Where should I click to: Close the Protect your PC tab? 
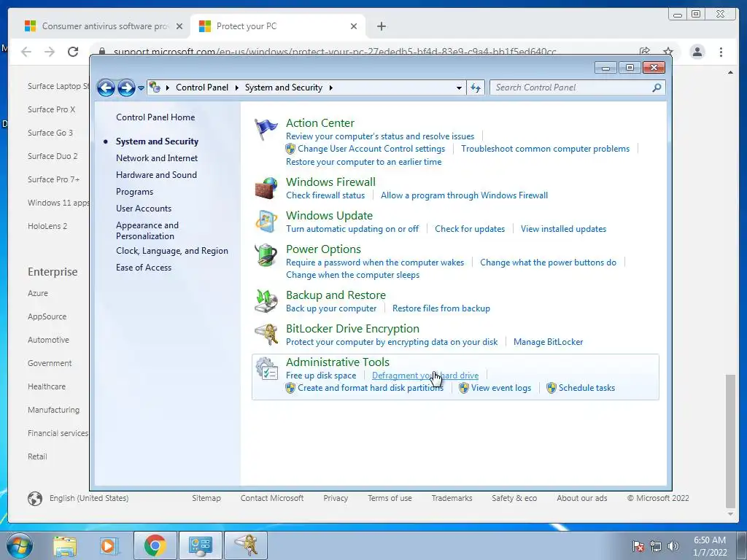354,26
